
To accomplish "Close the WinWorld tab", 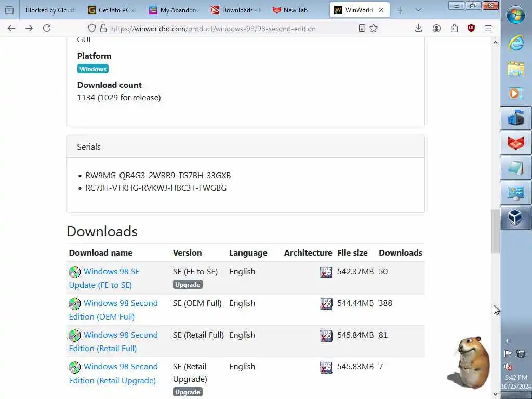I will (x=381, y=10).
